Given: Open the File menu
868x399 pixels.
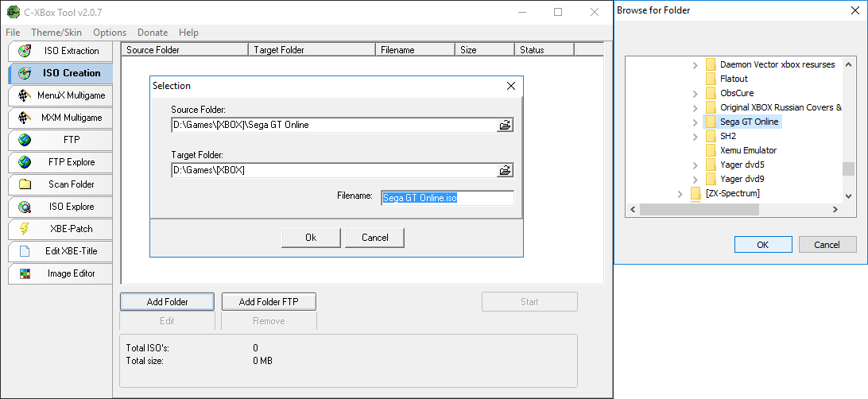Looking at the screenshot, I should click(x=13, y=33).
